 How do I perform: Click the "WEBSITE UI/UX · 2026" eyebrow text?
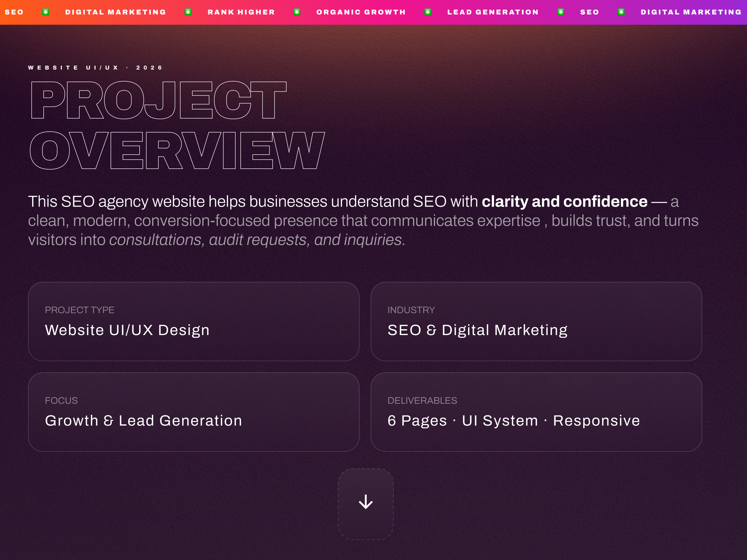point(96,68)
